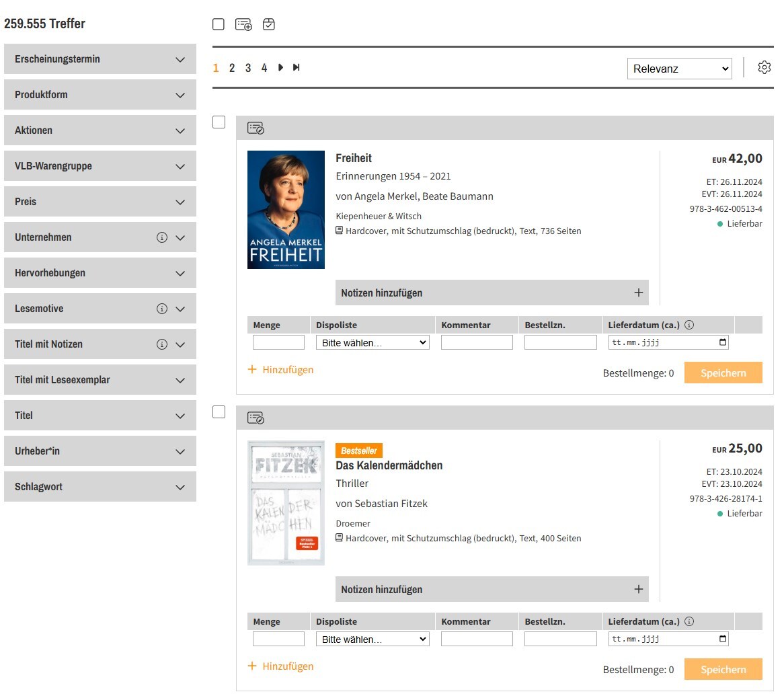Go to results page 4

coord(264,68)
